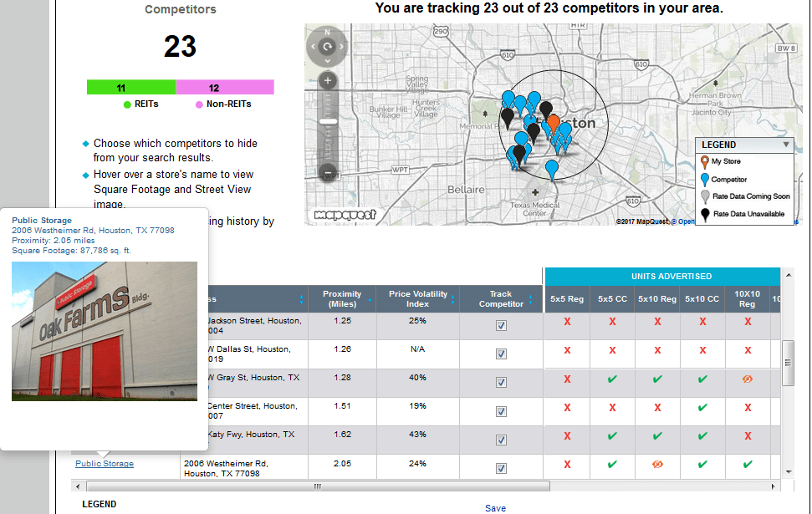
Task: Click the horizontal scroll left arrow
Action: (x=78, y=486)
